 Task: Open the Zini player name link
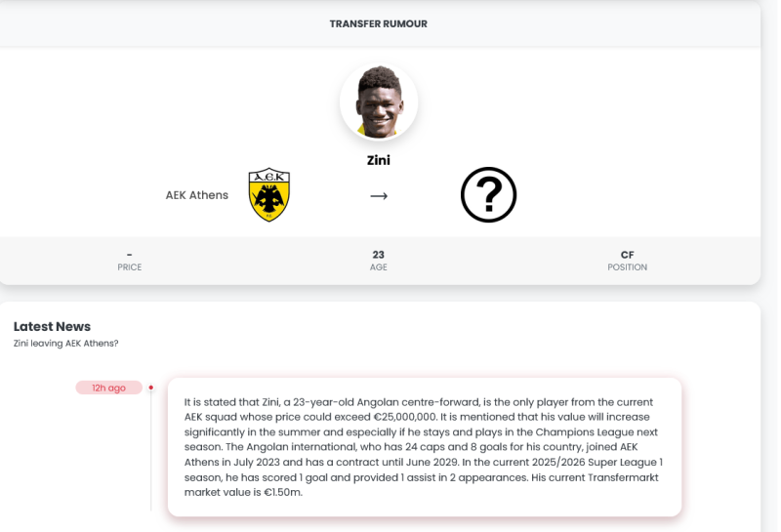click(x=379, y=160)
